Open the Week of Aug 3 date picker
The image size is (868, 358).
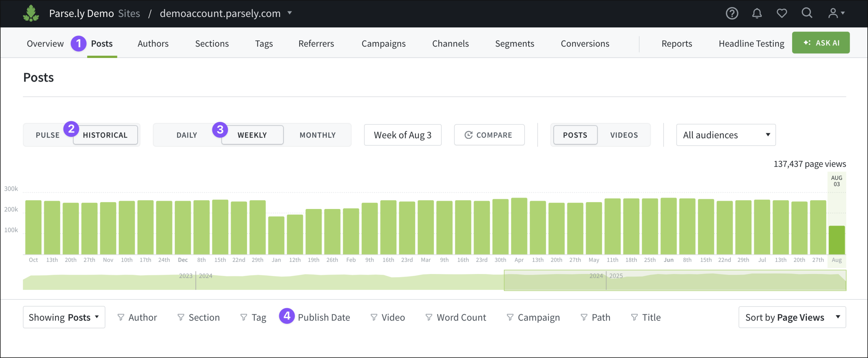(402, 134)
